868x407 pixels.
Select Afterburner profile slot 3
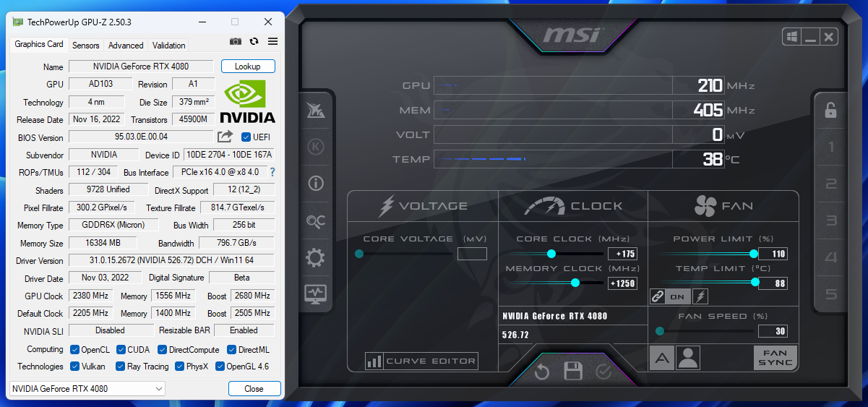pyautogui.click(x=831, y=220)
